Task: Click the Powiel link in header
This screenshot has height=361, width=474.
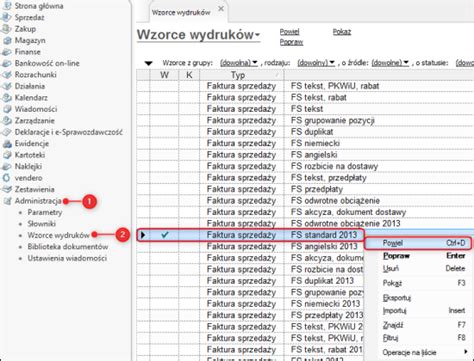Action: (289, 32)
